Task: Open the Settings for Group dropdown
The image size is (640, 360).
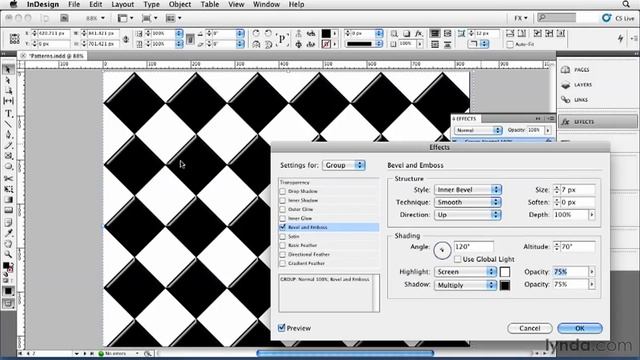Action: click(x=344, y=165)
